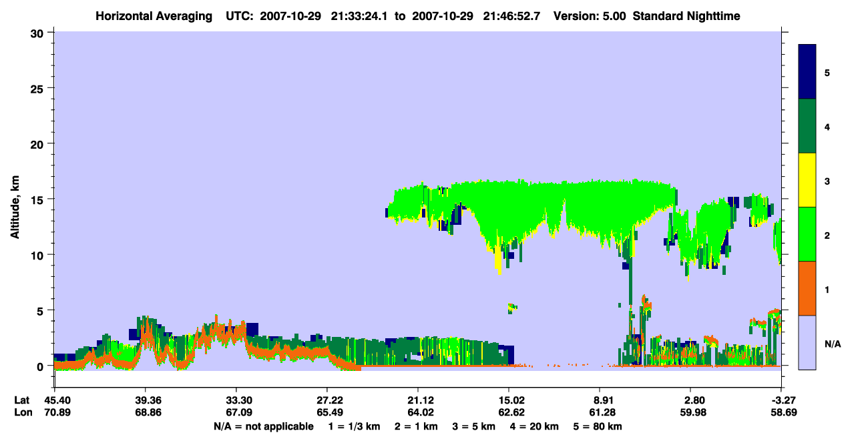
Task: Click the y-axis tick label 10
Action: pos(39,255)
